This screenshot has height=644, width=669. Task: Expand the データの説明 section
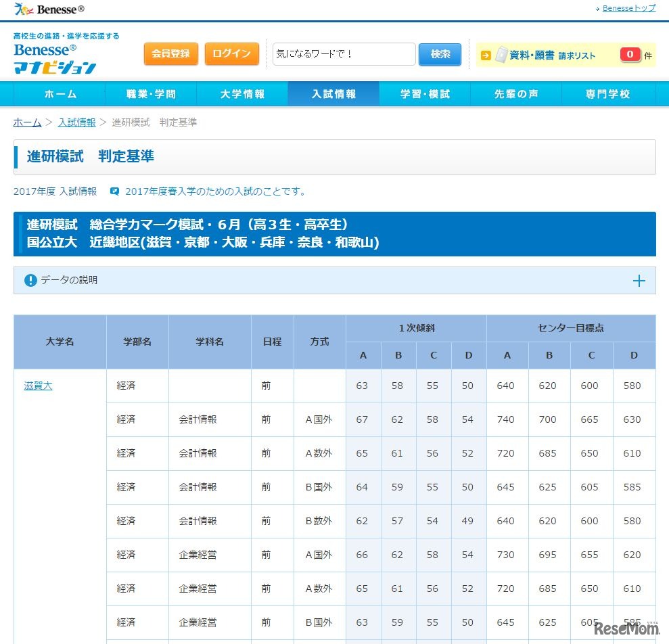pos(639,280)
